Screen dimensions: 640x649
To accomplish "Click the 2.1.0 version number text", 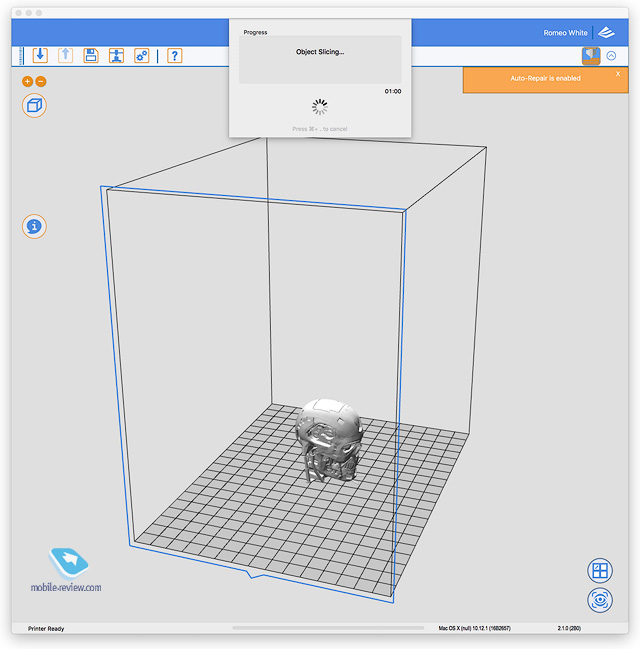I will pyautogui.click(x=569, y=628).
